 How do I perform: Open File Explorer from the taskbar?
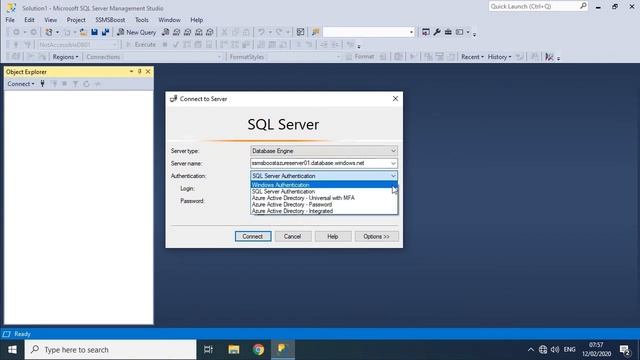click(233, 350)
